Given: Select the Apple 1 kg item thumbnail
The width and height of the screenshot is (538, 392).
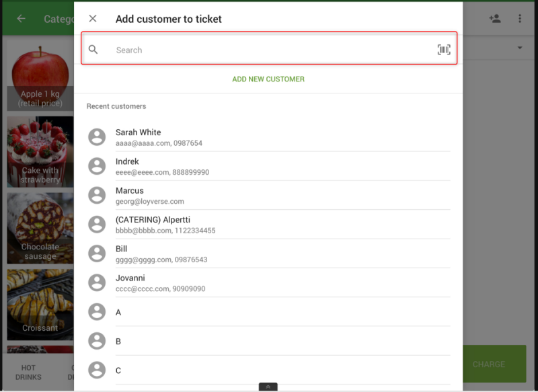Looking at the screenshot, I should click(x=40, y=77).
